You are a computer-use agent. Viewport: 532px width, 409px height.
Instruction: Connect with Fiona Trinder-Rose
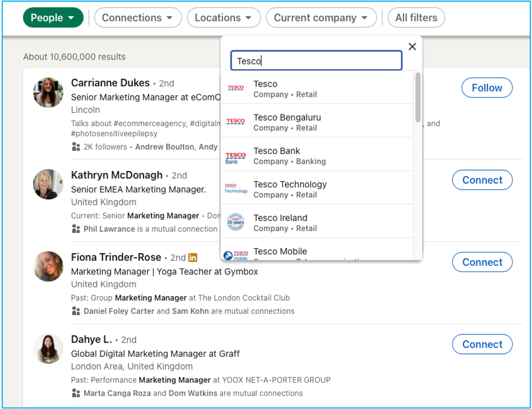pyautogui.click(x=482, y=262)
